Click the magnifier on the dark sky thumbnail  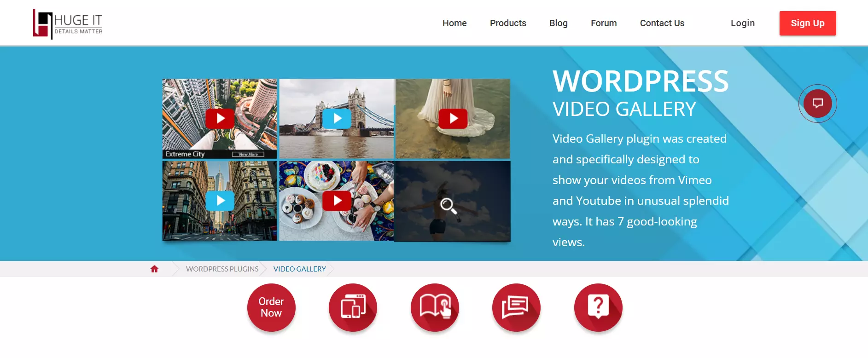click(448, 206)
